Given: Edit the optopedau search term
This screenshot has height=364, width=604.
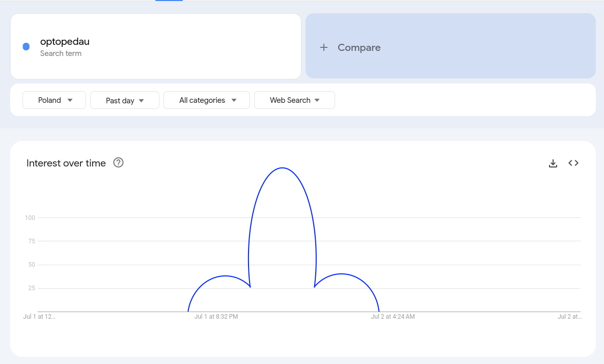Looking at the screenshot, I should (65, 42).
